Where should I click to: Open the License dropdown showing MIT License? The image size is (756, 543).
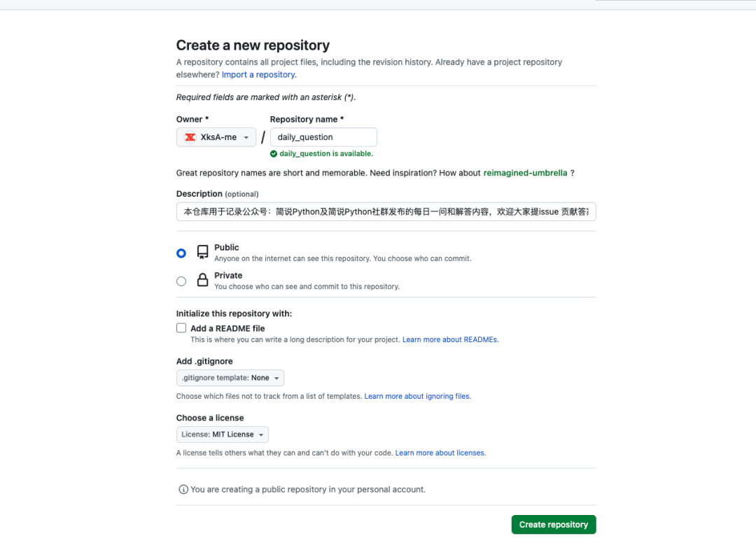[x=222, y=434]
